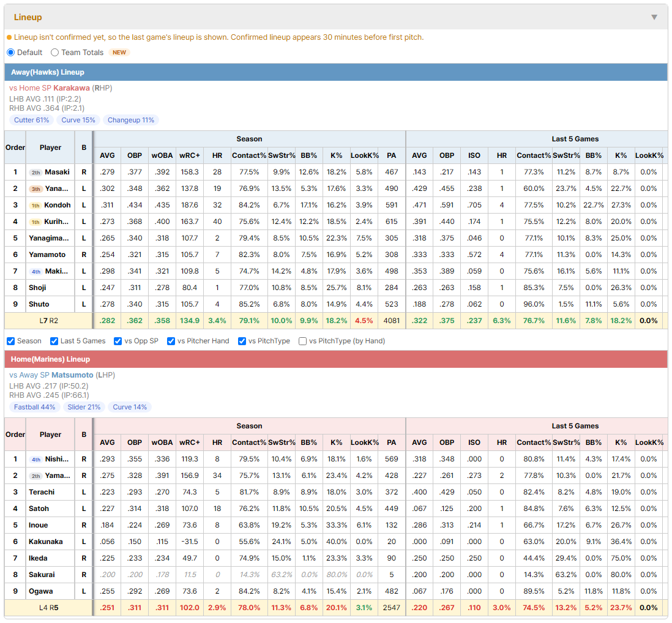Select player Shoji in Hawks lineup
Screen dimensions: 672x623
[37, 288]
